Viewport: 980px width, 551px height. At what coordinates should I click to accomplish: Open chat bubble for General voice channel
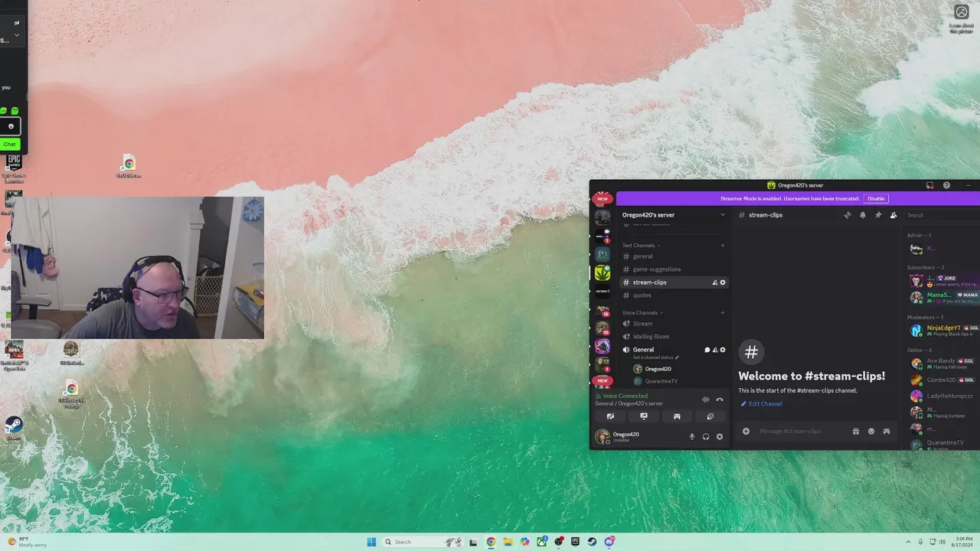click(x=707, y=350)
